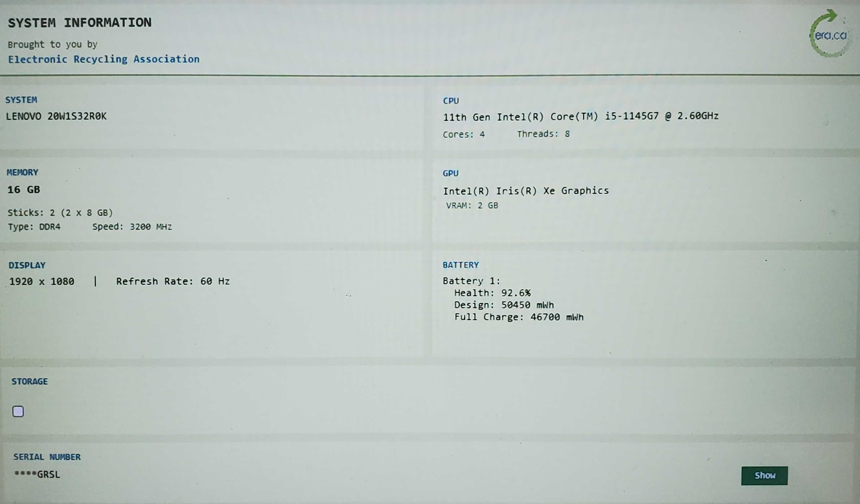Image resolution: width=860 pixels, height=504 pixels.
Task: Click the 'VRAM: 2 GB' value
Action: pyautogui.click(x=472, y=205)
